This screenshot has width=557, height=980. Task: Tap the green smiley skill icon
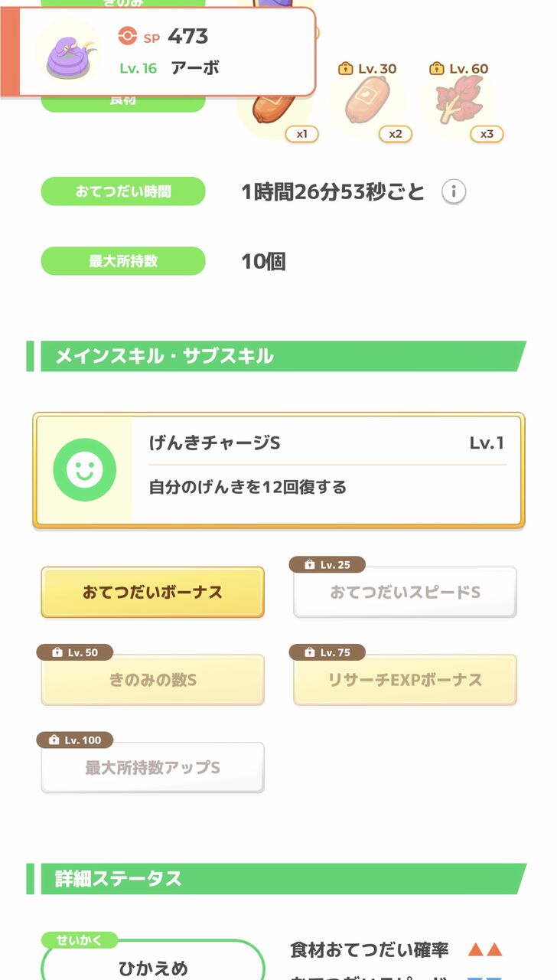point(84,470)
